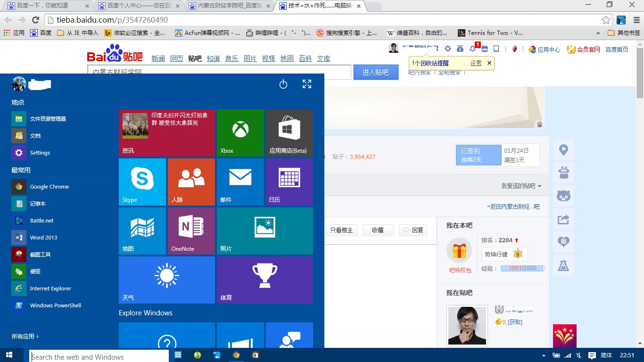Open the 新闻 navigation item
This screenshot has height=362, width=644.
tap(158, 58)
